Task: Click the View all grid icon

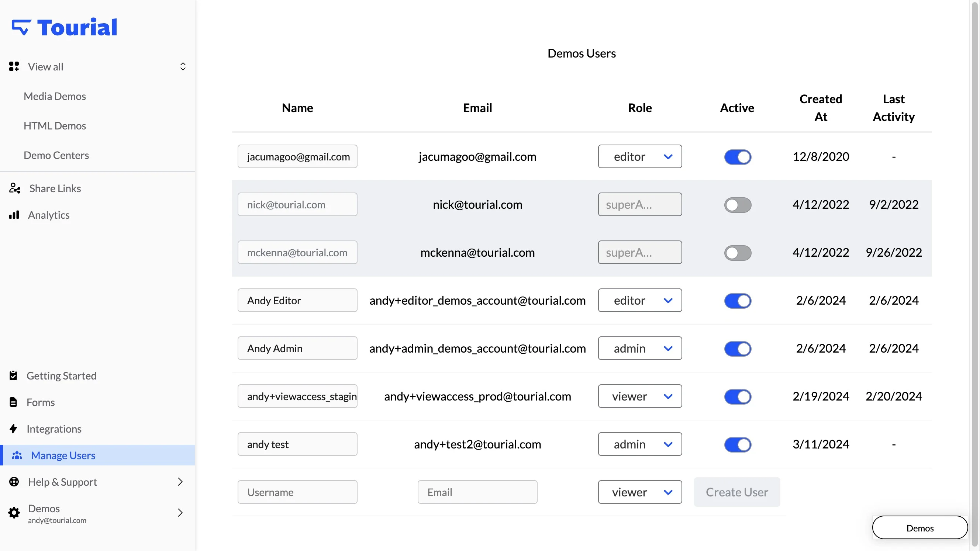Action: click(x=14, y=66)
